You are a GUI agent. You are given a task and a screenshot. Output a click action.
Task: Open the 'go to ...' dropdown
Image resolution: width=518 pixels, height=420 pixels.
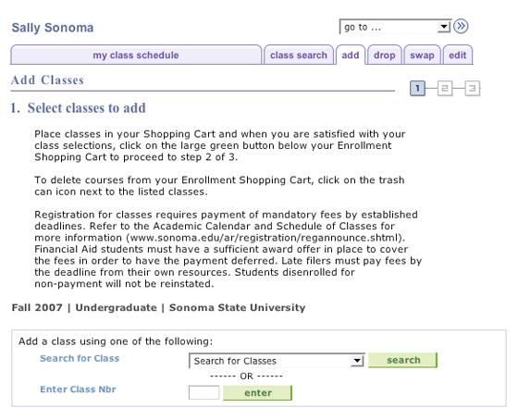pyautogui.click(x=395, y=27)
